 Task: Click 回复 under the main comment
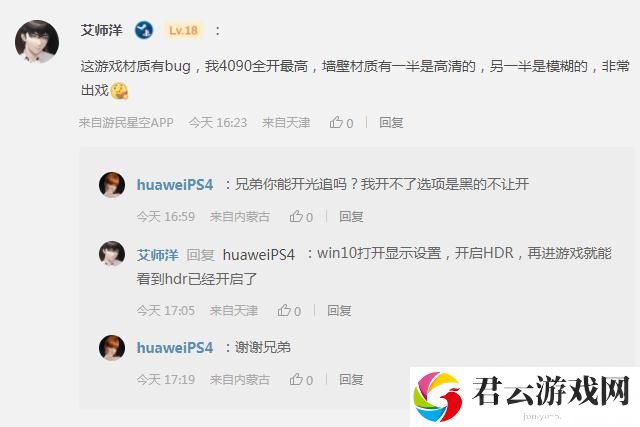tap(391, 122)
